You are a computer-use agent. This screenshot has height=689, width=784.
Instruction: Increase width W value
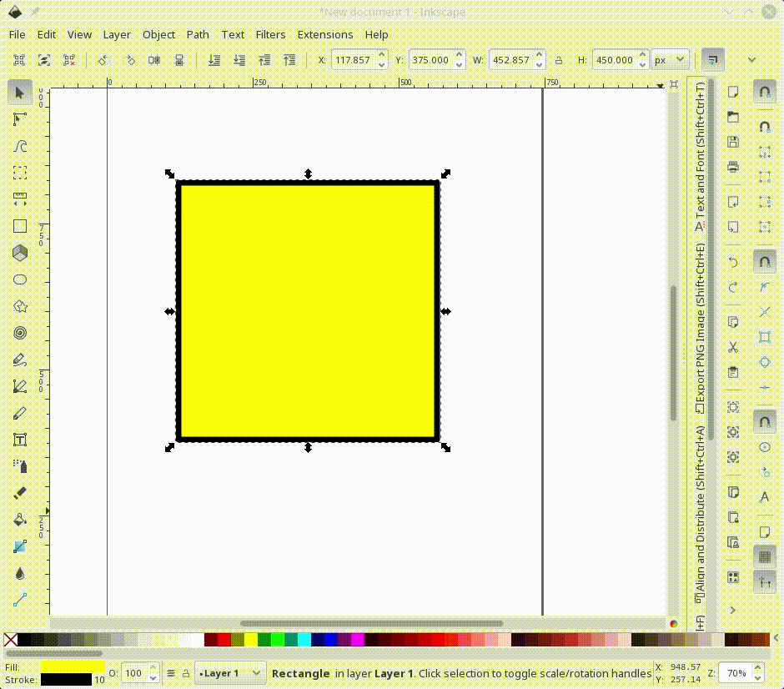[539, 54]
